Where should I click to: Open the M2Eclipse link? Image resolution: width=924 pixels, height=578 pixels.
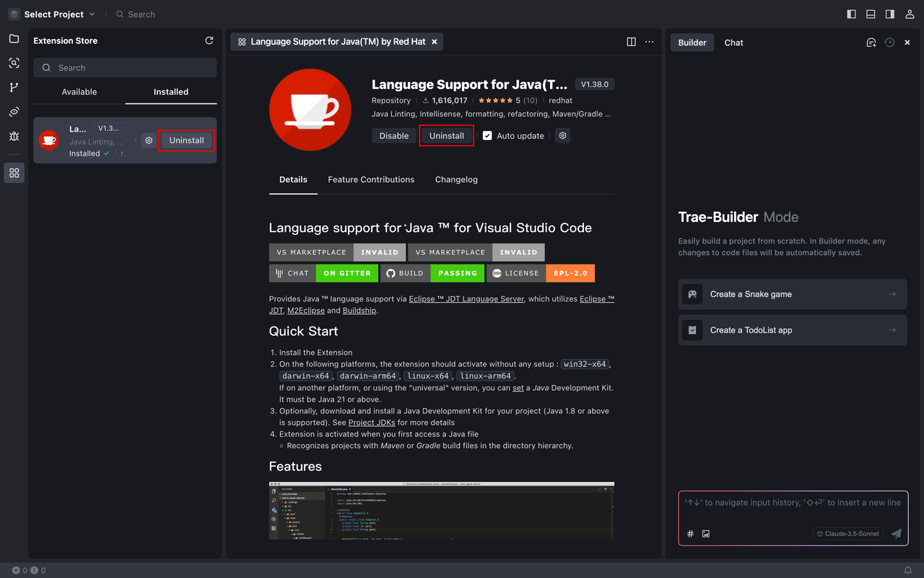tap(306, 310)
